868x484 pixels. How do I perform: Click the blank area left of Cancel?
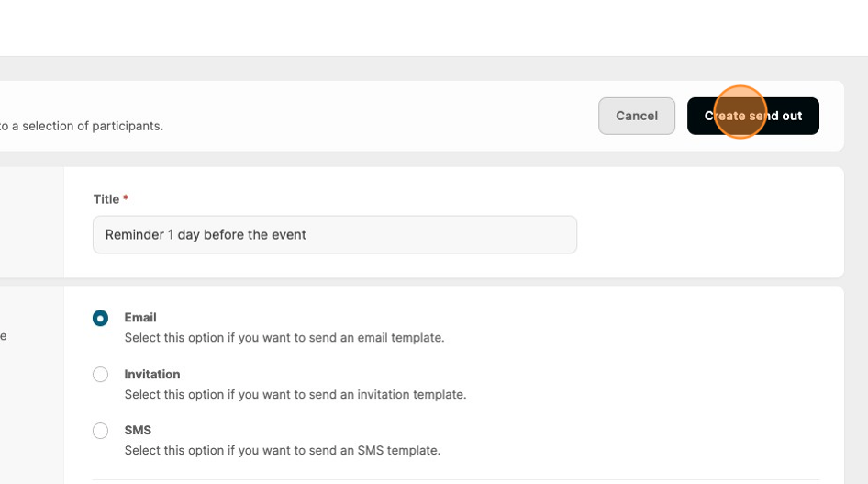coord(385,116)
